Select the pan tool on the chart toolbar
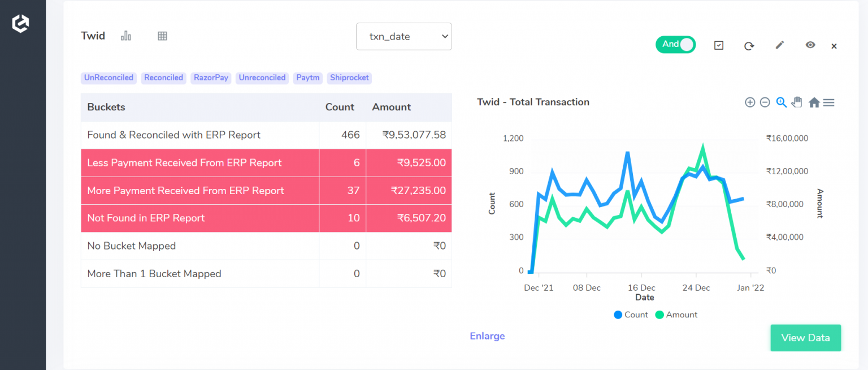This screenshot has width=868, height=370. [x=797, y=102]
